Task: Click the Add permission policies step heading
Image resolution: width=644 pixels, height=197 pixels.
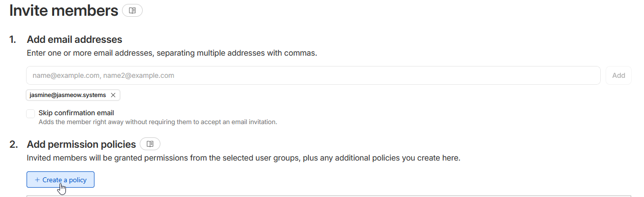Action: coord(81,144)
